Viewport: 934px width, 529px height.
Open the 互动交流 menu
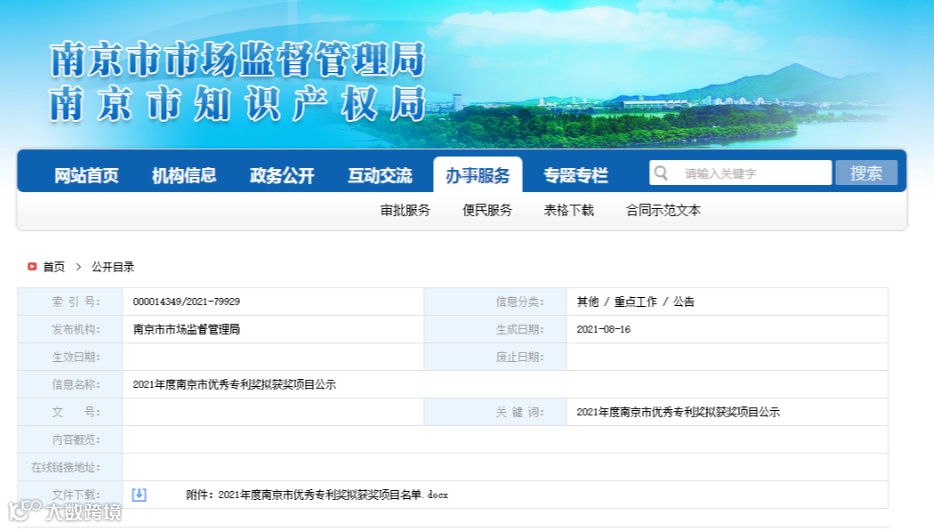380,175
